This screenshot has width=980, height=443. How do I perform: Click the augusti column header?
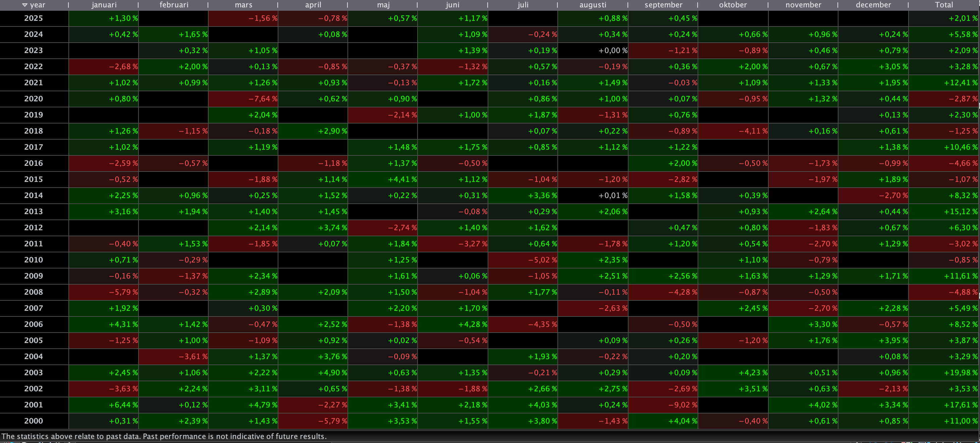point(593,5)
